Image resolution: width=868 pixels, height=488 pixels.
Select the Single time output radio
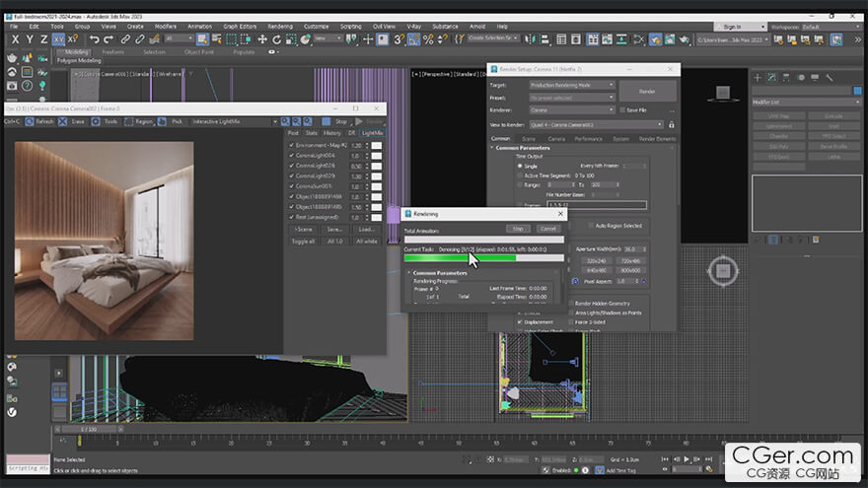click(520, 166)
